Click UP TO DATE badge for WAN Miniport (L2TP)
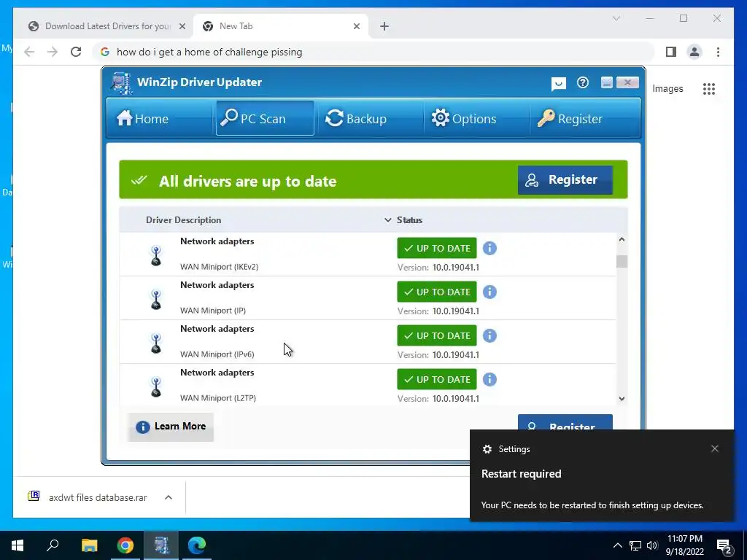This screenshot has height=560, width=747. tap(437, 379)
